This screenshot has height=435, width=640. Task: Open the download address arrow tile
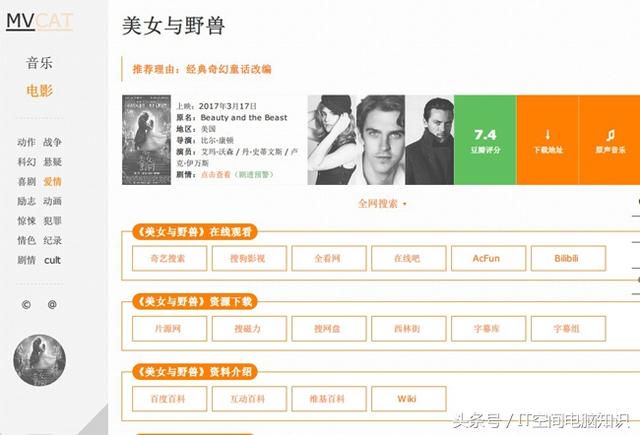[548, 140]
